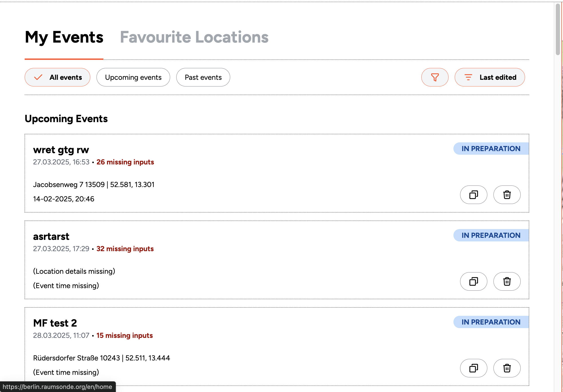Duplicate the 'asrtarst' event

473,281
